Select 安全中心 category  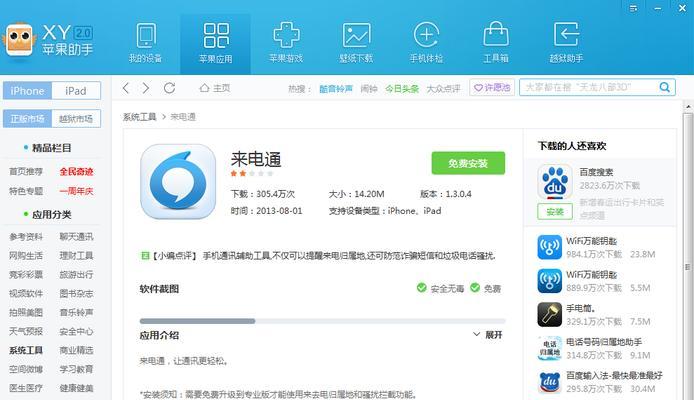coord(76,331)
